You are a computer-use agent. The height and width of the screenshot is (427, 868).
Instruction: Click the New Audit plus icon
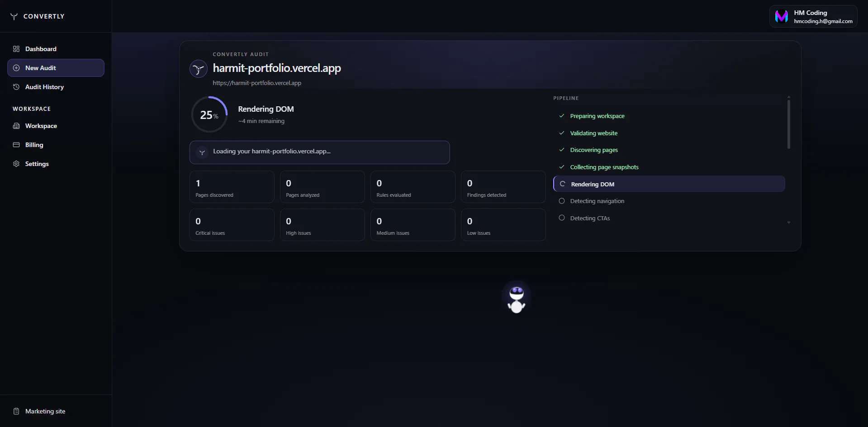tap(16, 68)
